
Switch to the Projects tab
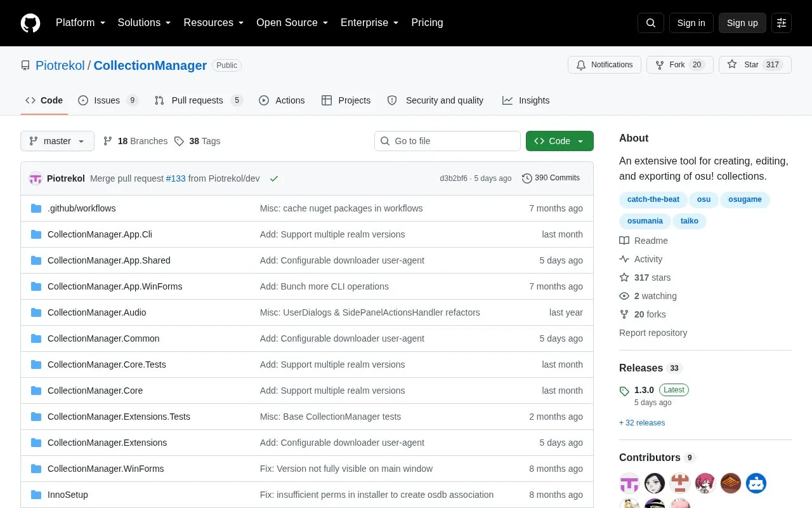pos(346,100)
